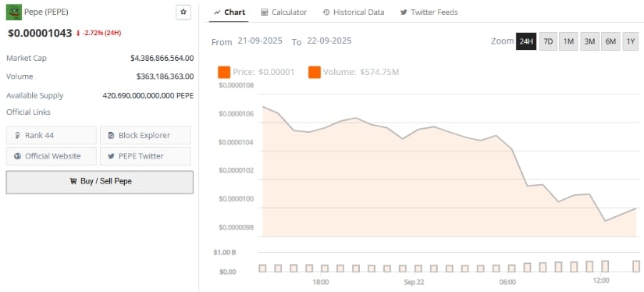This screenshot has width=644, height=292.
Task: Click the -2.72% (24H) change indicator
Action: click(x=98, y=33)
